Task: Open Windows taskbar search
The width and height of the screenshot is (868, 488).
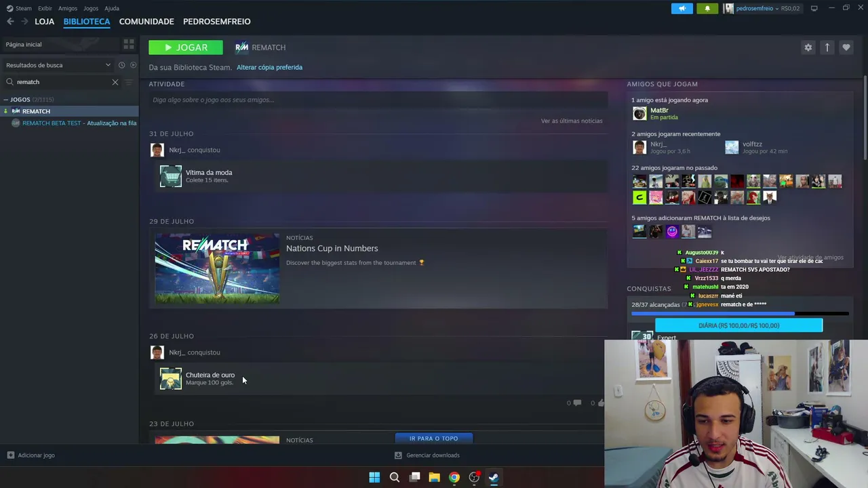Action: pyautogui.click(x=394, y=478)
